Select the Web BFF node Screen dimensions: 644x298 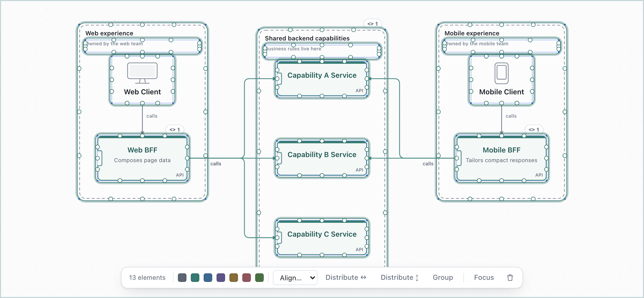click(x=142, y=158)
